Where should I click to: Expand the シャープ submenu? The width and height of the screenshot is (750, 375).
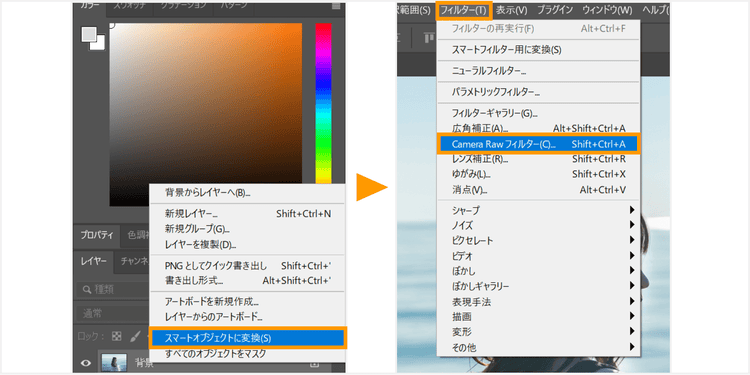[538, 210]
